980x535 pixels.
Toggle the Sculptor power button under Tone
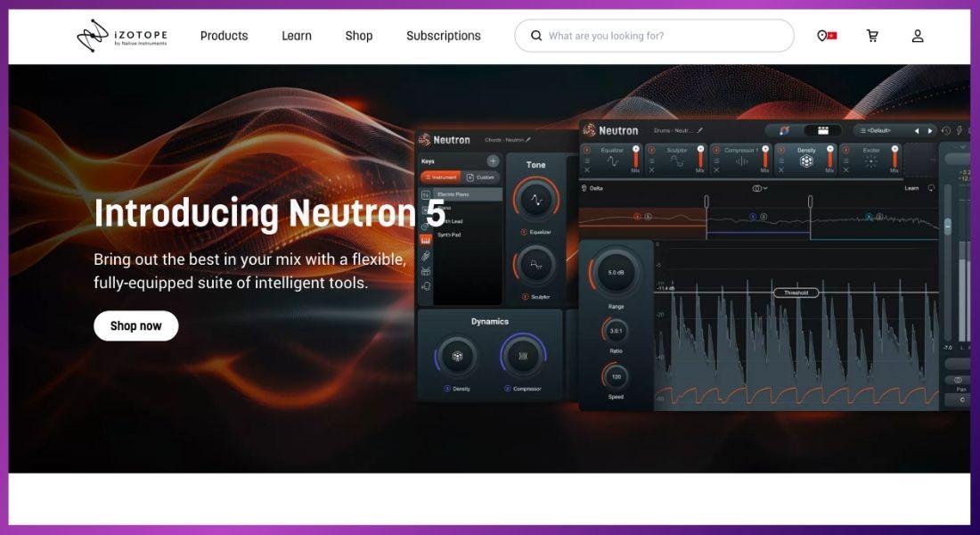click(x=525, y=297)
